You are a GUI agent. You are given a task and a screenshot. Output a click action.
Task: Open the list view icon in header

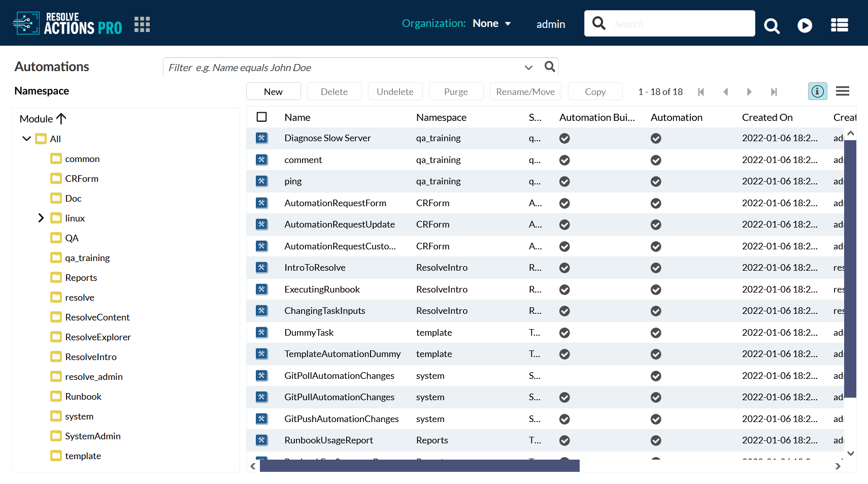coord(839,25)
